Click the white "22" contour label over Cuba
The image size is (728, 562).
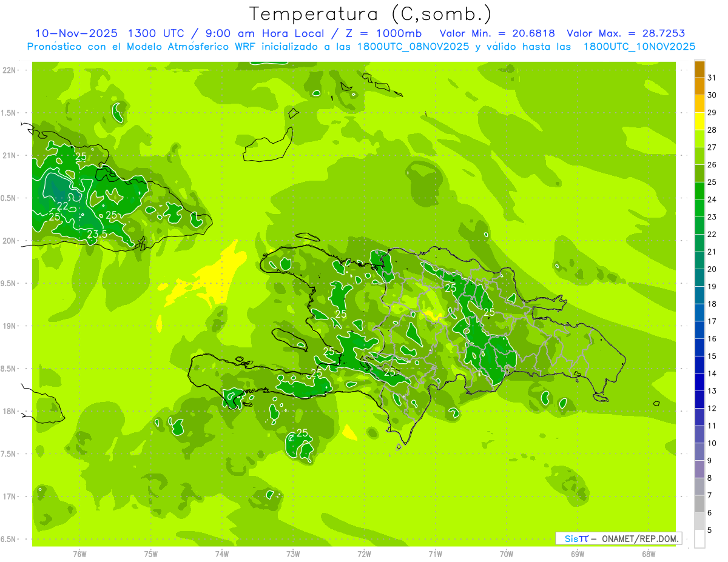pyautogui.click(x=62, y=207)
